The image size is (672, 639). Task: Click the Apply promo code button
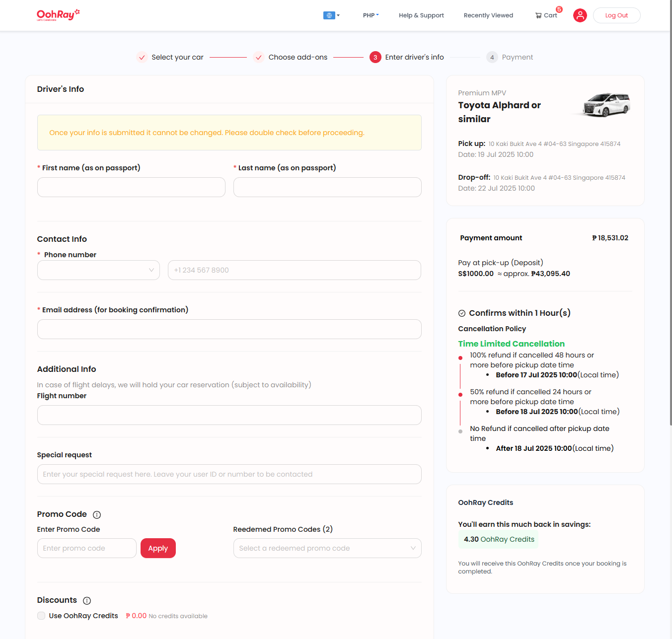pos(158,548)
